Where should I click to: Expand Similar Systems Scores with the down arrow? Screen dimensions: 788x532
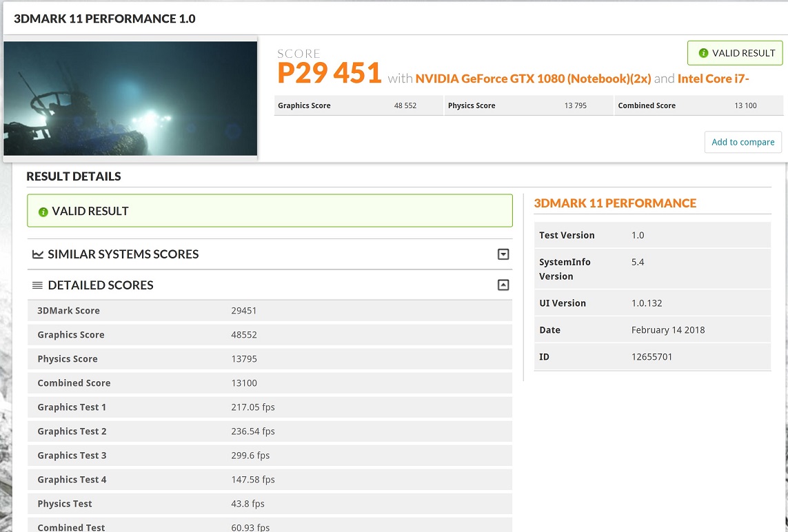[503, 254]
